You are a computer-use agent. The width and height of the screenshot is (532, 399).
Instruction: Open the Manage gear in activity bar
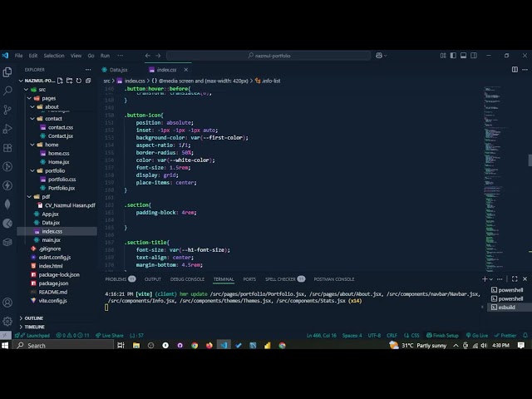7,321
